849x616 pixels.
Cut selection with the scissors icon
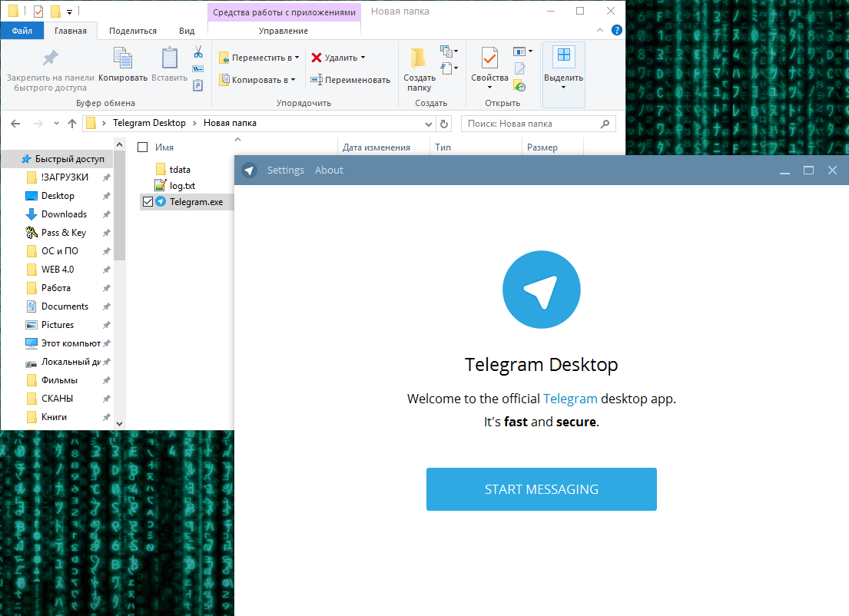198,52
